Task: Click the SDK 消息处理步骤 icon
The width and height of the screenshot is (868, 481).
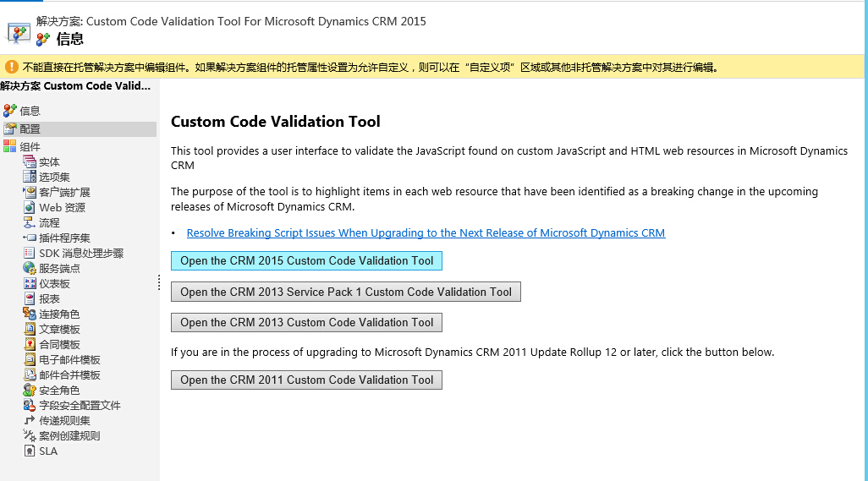Action: (30, 253)
